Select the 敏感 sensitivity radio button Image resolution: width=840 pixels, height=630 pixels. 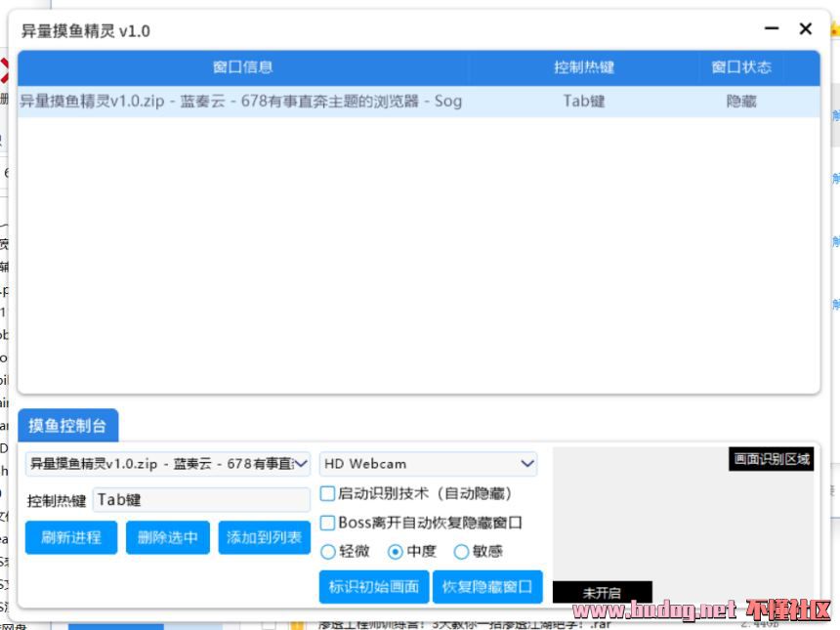point(461,552)
